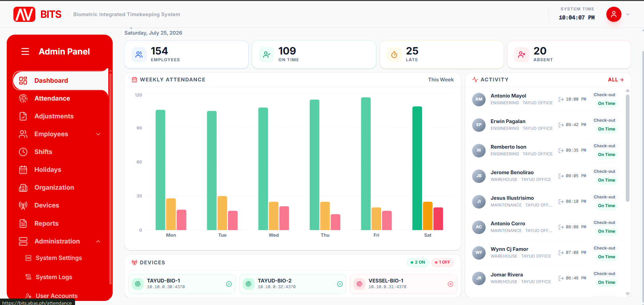Click the Adjustments document icon
Viewport: 644px width, 305px height.
click(23, 116)
